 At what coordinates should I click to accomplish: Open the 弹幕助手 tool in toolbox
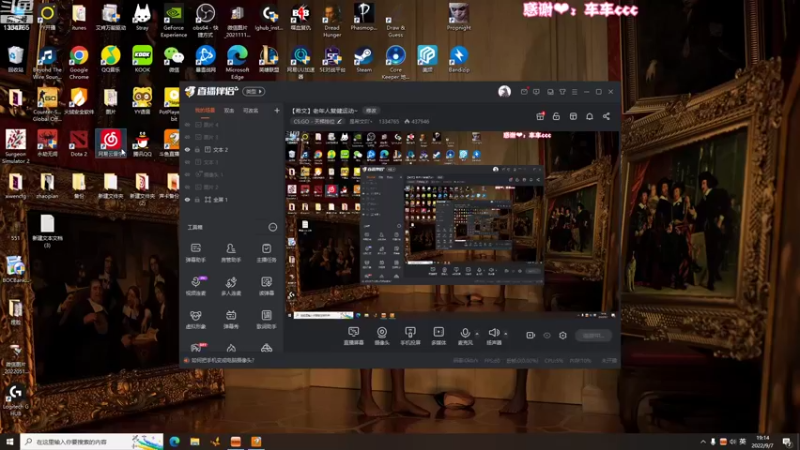click(195, 253)
